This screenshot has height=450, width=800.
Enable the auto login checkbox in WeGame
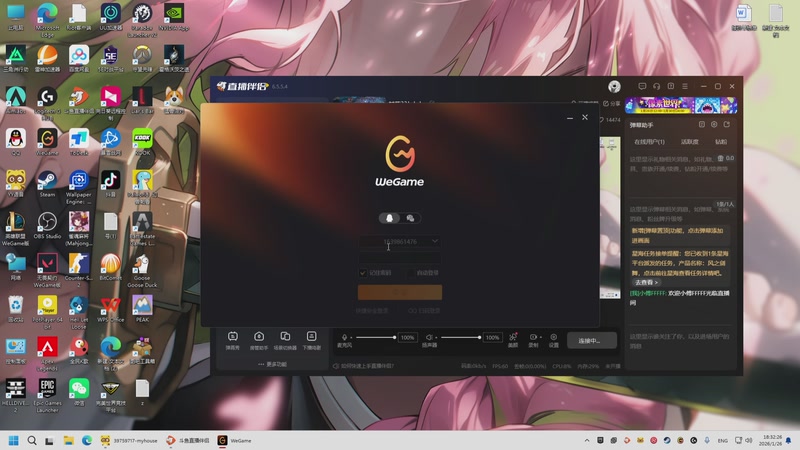[x=411, y=273]
